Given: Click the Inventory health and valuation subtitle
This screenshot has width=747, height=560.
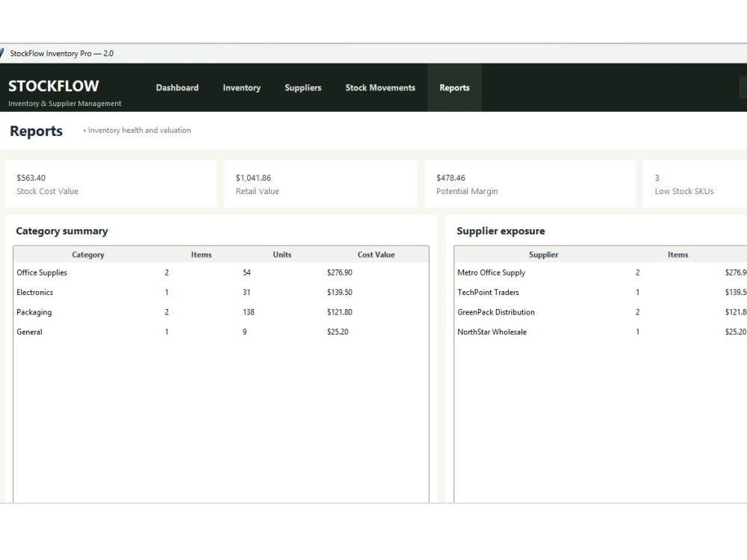Looking at the screenshot, I should [140, 131].
